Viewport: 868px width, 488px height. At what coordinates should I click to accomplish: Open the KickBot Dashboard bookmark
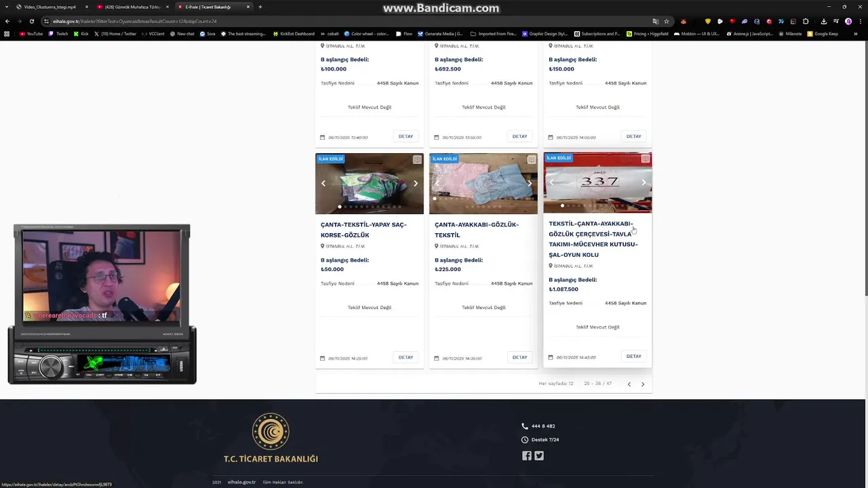point(293,34)
